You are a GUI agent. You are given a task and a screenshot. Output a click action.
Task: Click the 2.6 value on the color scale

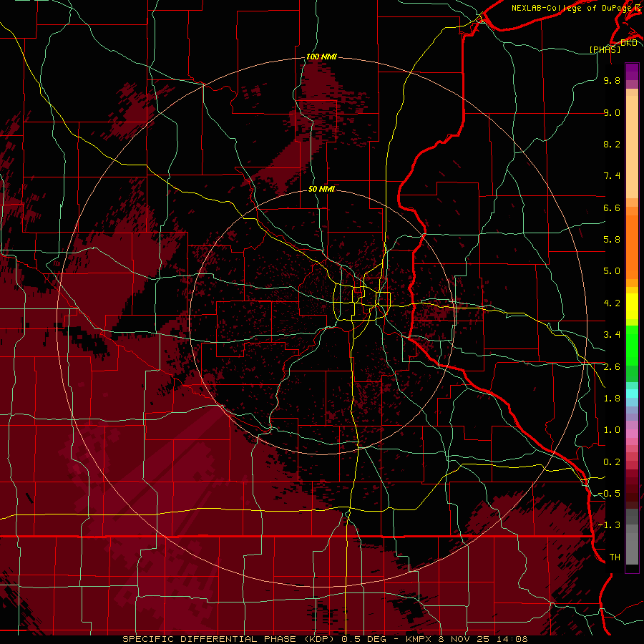(x=612, y=367)
